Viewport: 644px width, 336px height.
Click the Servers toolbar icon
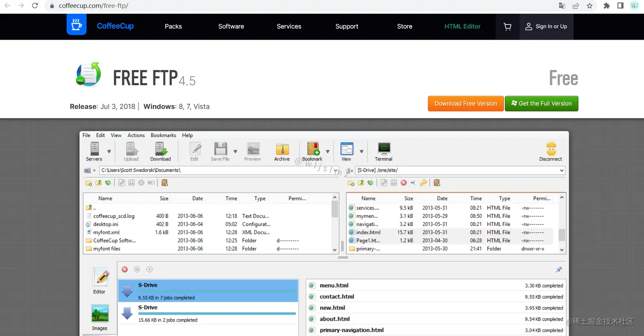pos(94,149)
